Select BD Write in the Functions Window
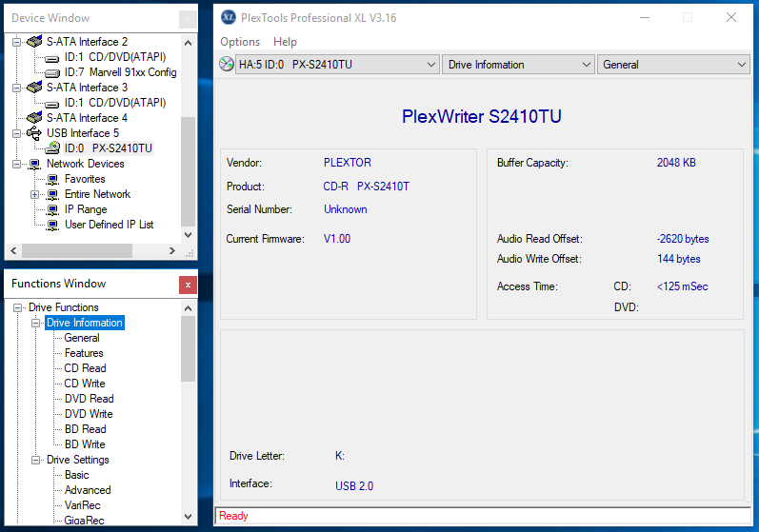This screenshot has height=532, width=759. click(85, 444)
